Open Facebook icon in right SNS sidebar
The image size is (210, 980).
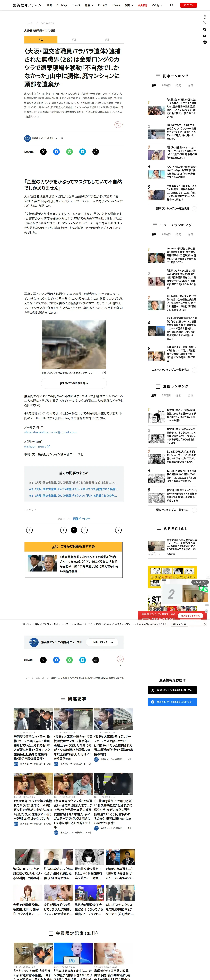coord(205,29)
